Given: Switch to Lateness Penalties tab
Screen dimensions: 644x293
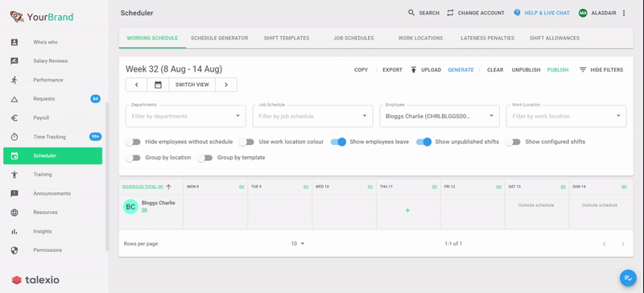Looking at the screenshot, I should pos(488,38).
